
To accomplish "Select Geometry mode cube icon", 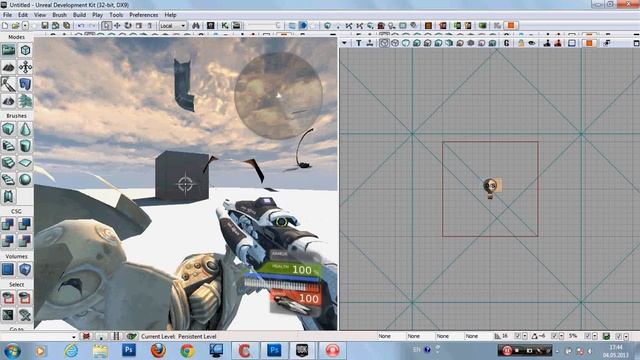I will pyautogui.click(x=25, y=50).
